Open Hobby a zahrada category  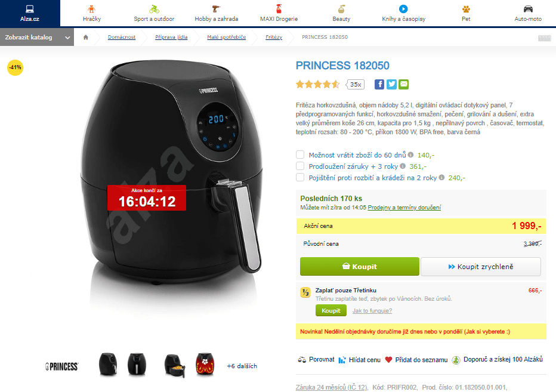click(217, 14)
